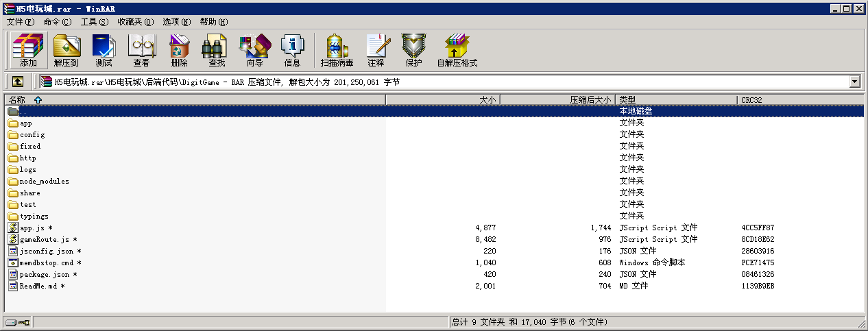Select the package.json file
The height and width of the screenshot is (331, 868).
pyautogui.click(x=44, y=275)
